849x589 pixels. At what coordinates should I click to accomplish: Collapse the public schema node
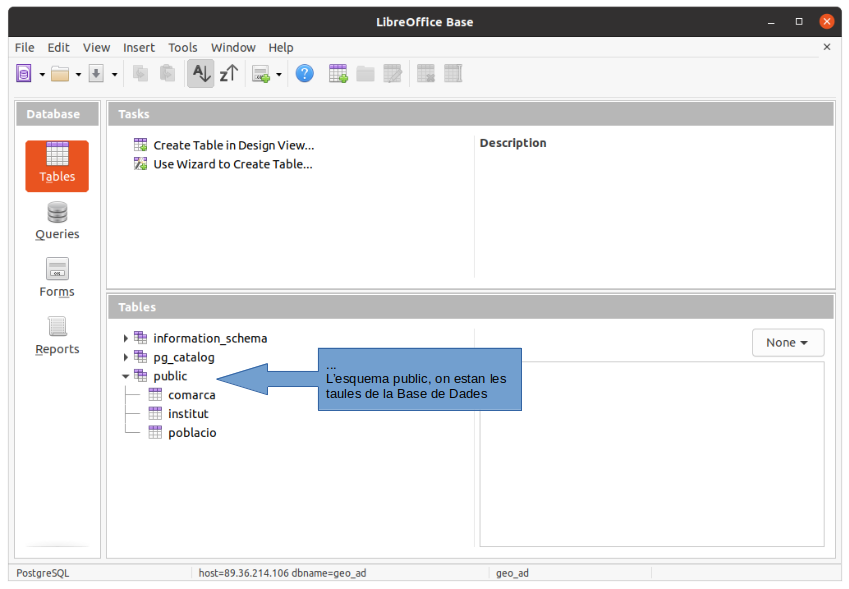(x=126, y=376)
